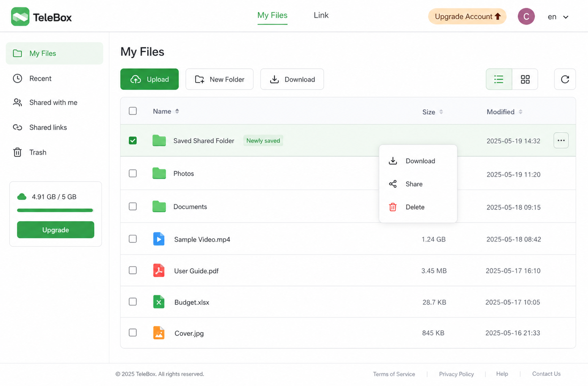This screenshot has width=588, height=386.
Task: Select the My Files top tab
Action: click(x=272, y=16)
